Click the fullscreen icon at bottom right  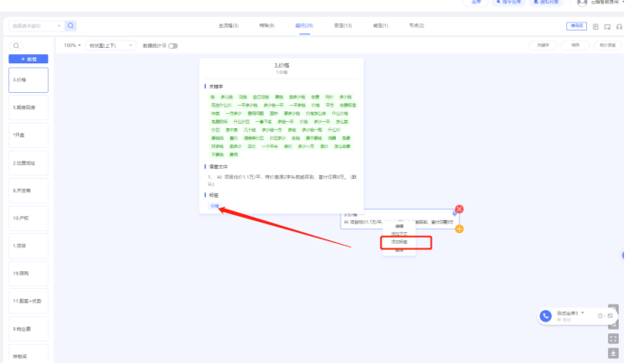pos(613,337)
